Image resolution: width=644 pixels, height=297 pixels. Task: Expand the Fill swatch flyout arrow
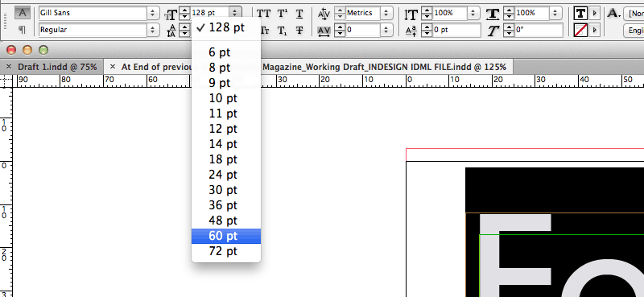coord(594,13)
